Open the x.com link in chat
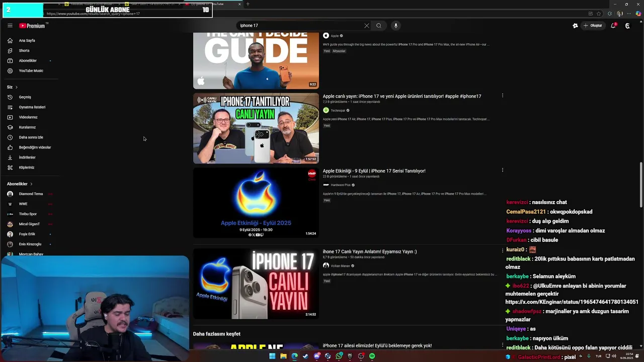The image size is (644, 362). coord(572,302)
